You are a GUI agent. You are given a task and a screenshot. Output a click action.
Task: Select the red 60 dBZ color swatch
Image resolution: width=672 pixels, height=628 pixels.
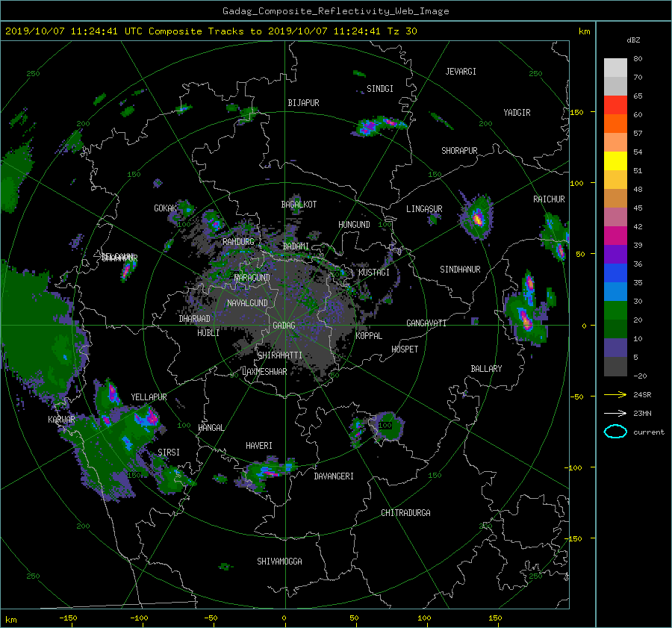[615, 105]
